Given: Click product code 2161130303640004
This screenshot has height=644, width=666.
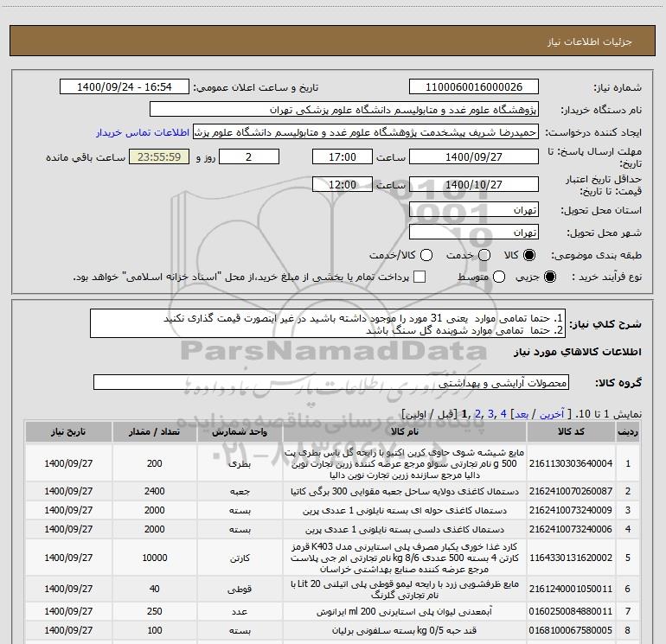Looking at the screenshot, I should pyautogui.click(x=571, y=463).
